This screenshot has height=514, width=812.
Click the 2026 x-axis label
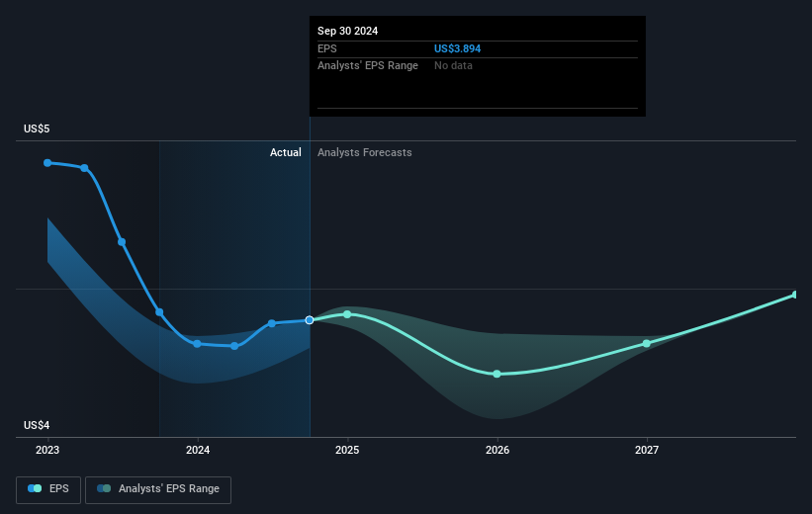click(x=497, y=451)
